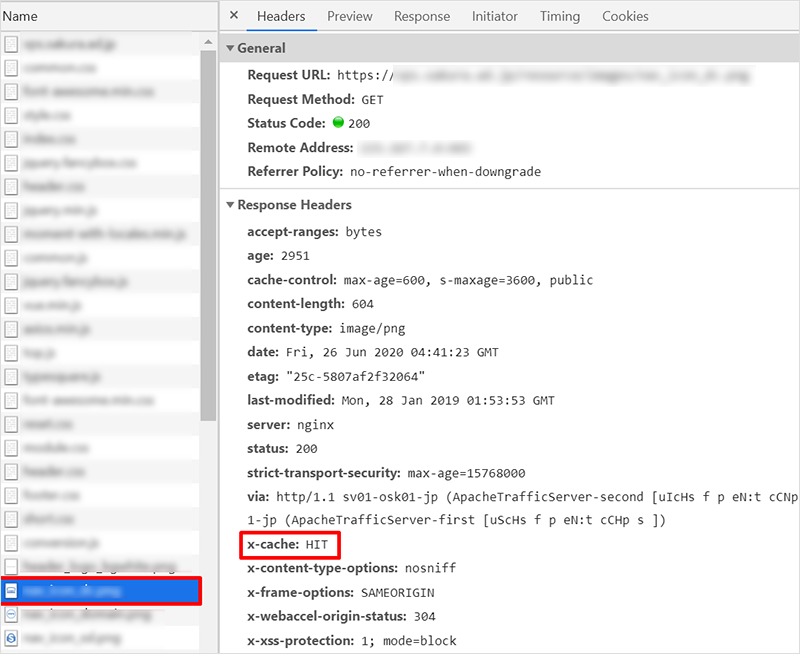Go to the Initiator tab
800x654 pixels.
(x=495, y=16)
